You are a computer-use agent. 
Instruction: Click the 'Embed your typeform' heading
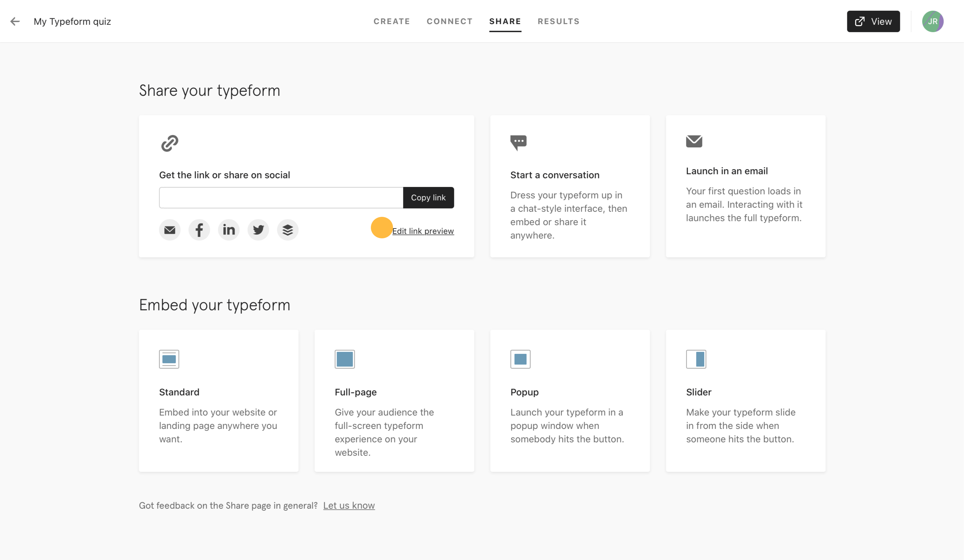214,305
